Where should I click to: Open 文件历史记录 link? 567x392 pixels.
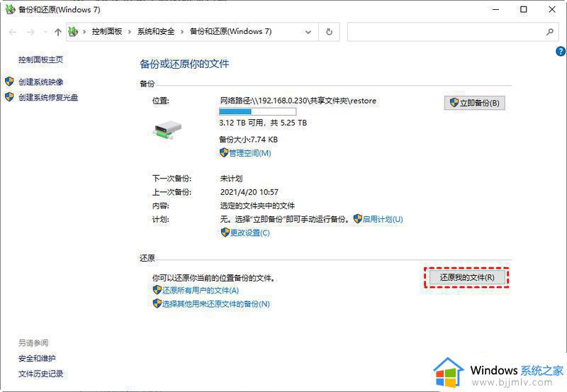[41, 374]
